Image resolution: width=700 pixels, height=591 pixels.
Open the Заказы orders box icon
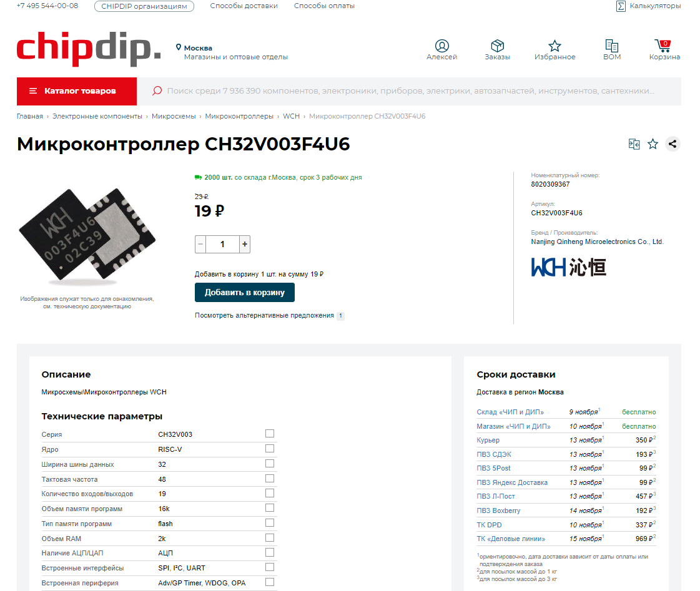point(497,46)
